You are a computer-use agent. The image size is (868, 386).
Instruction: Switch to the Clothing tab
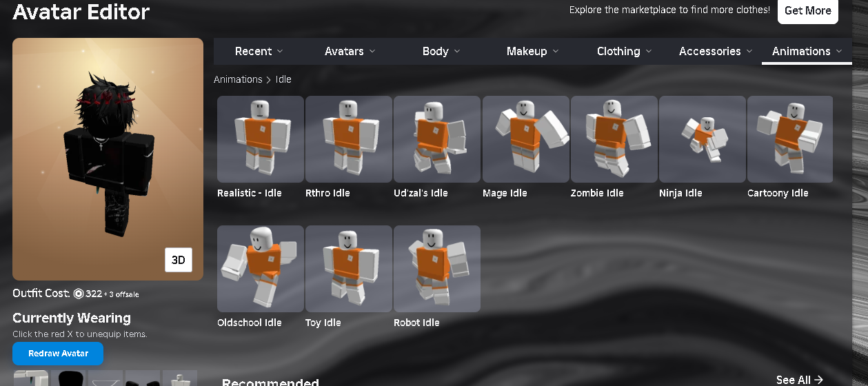click(x=623, y=51)
